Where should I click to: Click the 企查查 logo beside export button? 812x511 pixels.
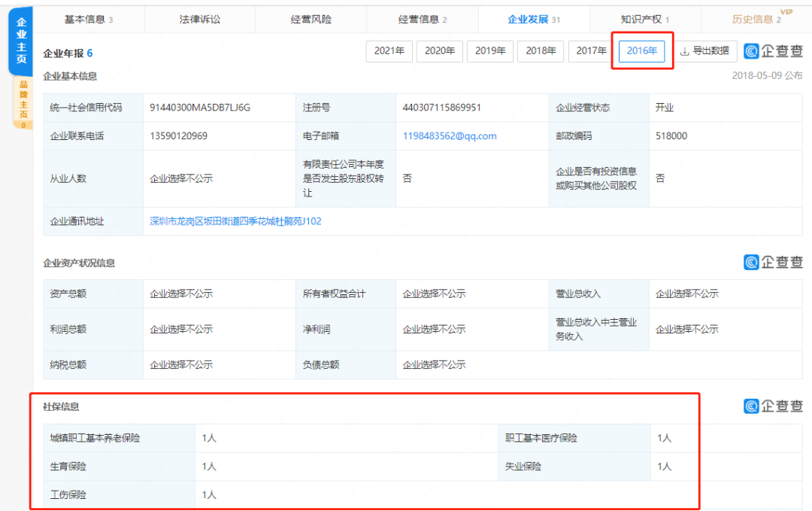click(x=773, y=51)
